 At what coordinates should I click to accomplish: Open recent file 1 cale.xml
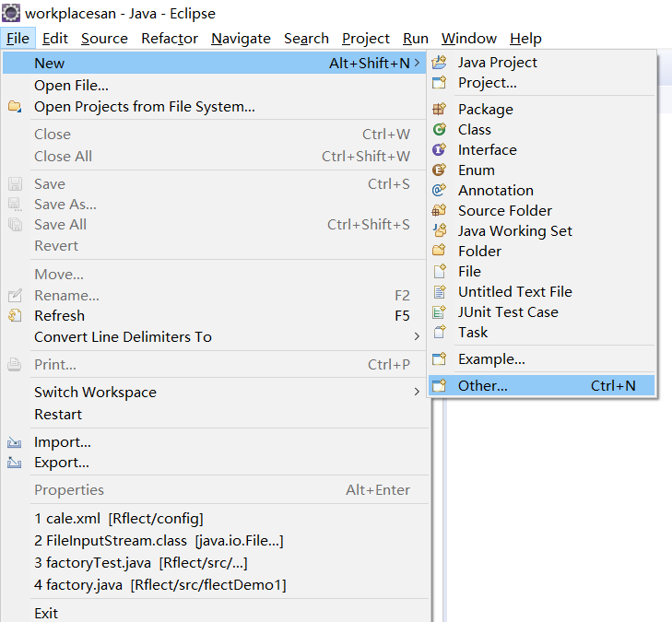pyautogui.click(x=214, y=518)
